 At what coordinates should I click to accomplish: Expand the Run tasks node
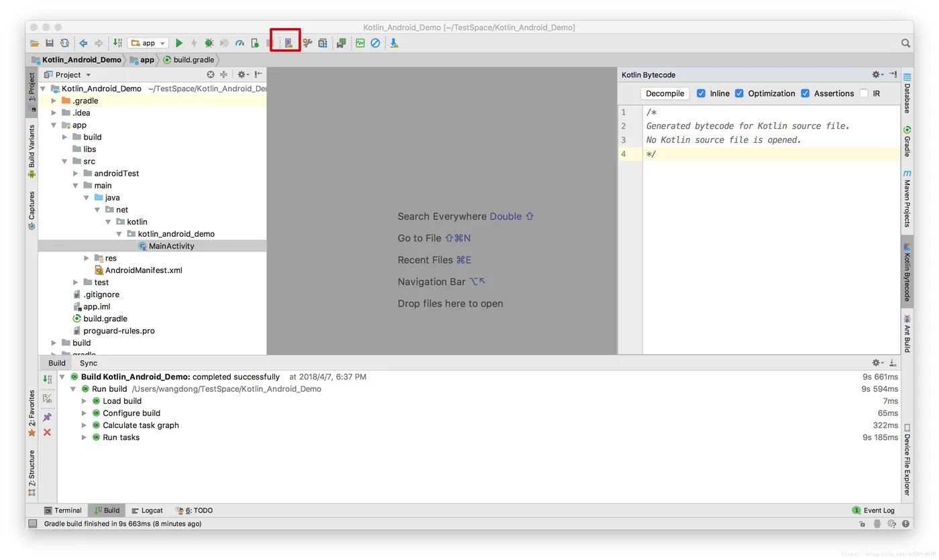tap(85, 437)
